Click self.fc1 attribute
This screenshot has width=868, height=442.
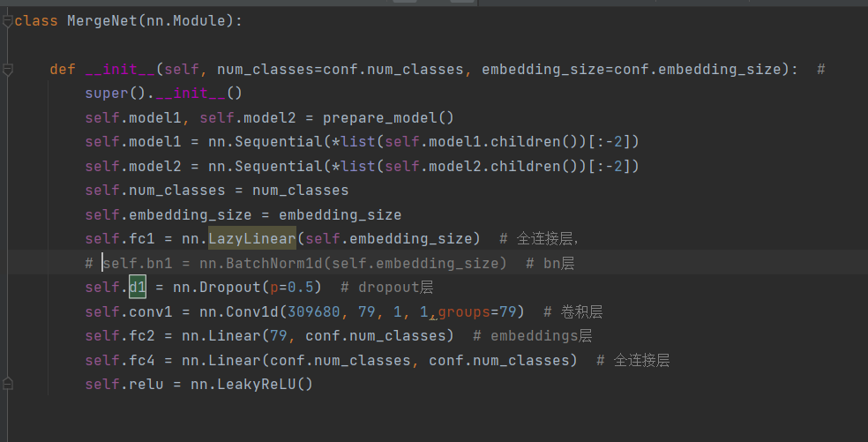(x=120, y=239)
